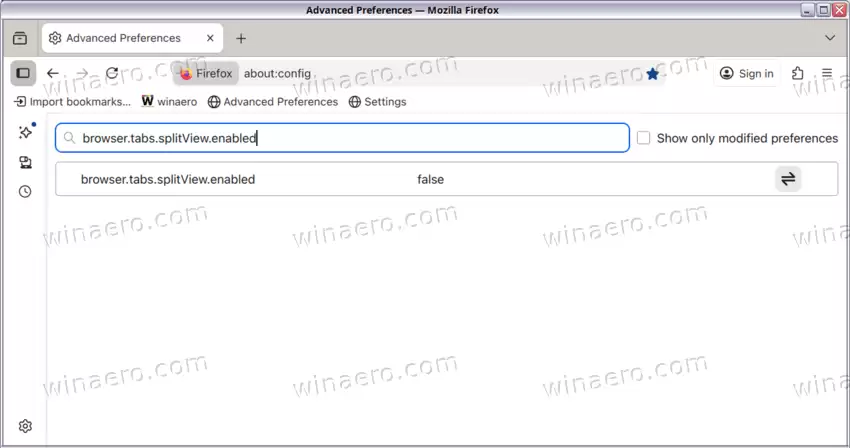Go back to the previous page
850x448 pixels.
coord(53,73)
